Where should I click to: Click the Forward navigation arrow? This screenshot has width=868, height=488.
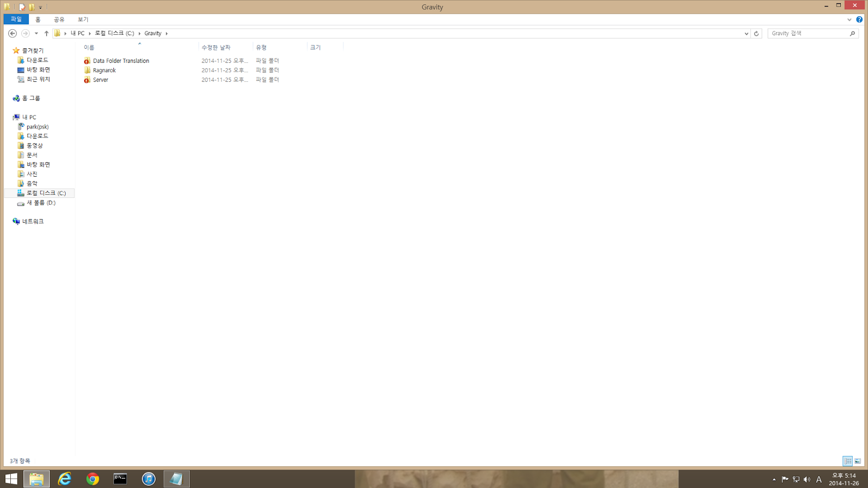pos(25,33)
